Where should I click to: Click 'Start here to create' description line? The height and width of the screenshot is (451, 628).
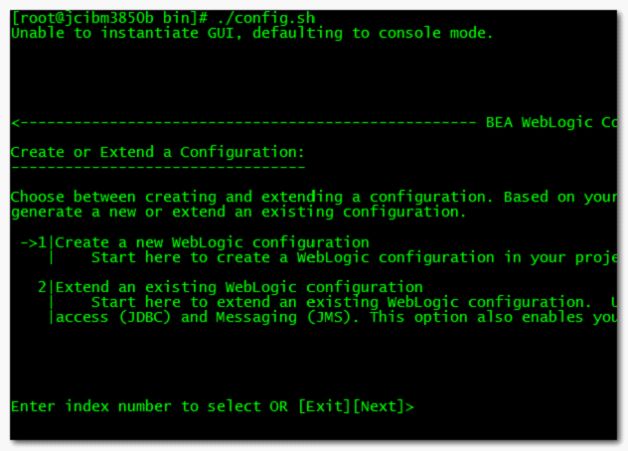click(354, 258)
